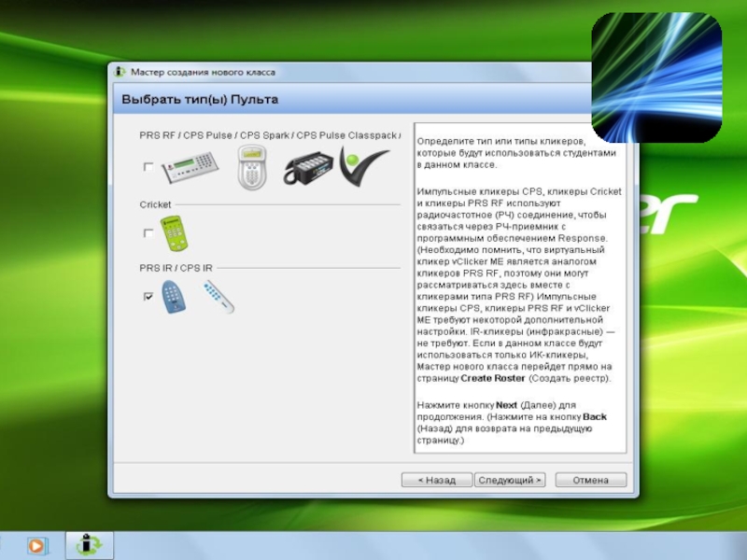The image size is (747, 560).
Task: Enable the PRS RF / CPS Pulse checkbox
Action: coord(148,167)
